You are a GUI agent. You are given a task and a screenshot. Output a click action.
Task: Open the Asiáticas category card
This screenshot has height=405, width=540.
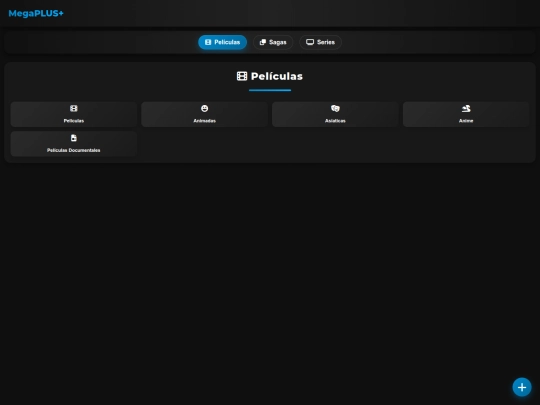coord(335,114)
